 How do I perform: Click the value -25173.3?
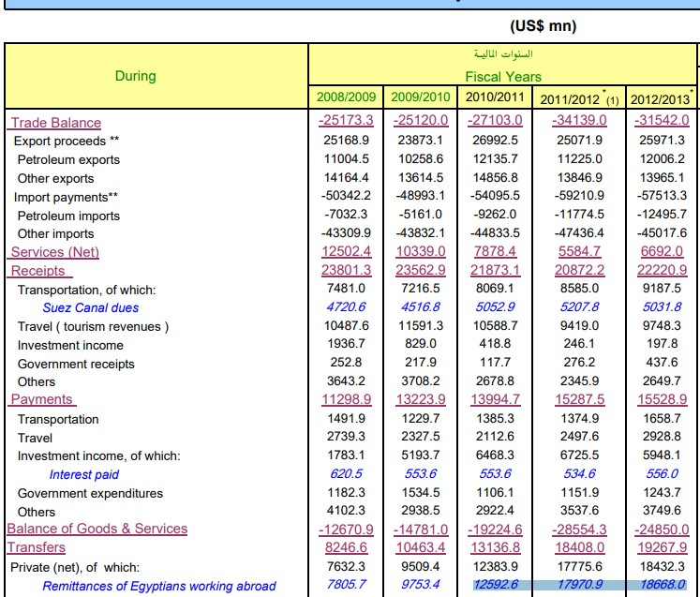click(x=346, y=120)
